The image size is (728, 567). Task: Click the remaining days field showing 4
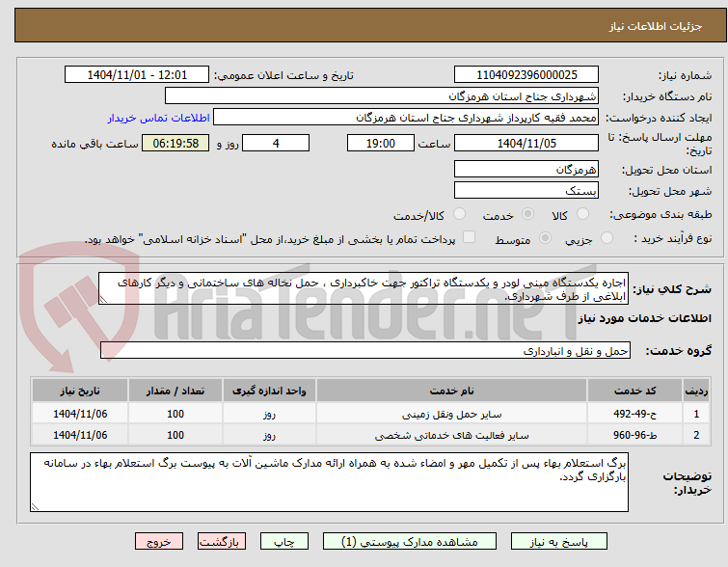[x=276, y=143]
